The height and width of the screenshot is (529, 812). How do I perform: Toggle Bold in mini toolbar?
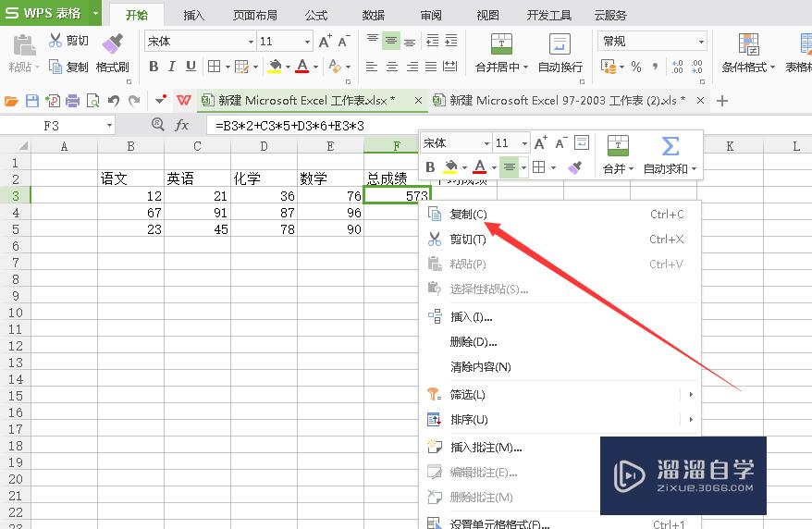pyautogui.click(x=430, y=167)
